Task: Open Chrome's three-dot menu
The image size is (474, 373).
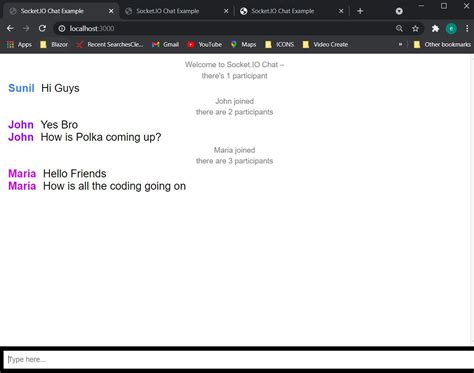Action: [467, 29]
